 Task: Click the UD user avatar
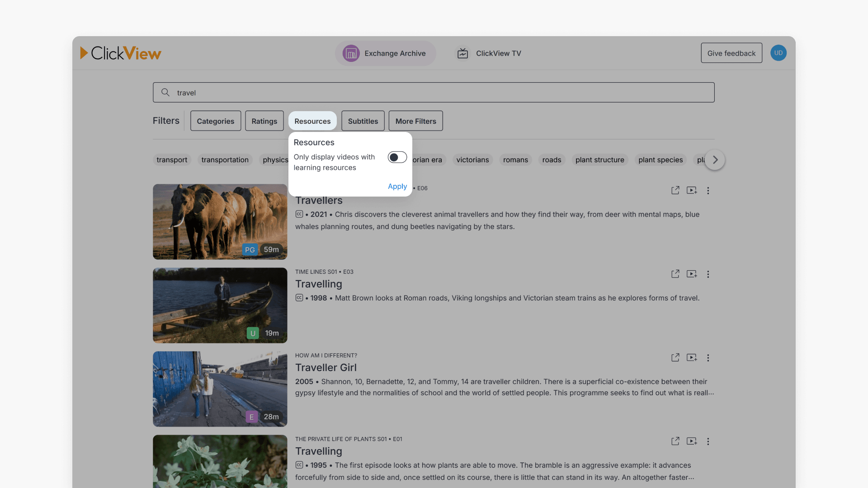pyautogui.click(x=778, y=53)
